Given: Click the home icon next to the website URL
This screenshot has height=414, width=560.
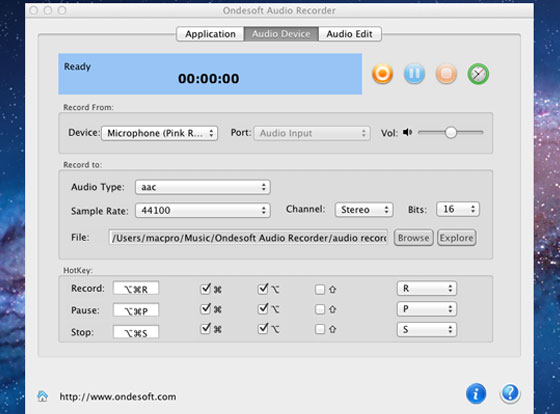Looking at the screenshot, I should [42, 396].
